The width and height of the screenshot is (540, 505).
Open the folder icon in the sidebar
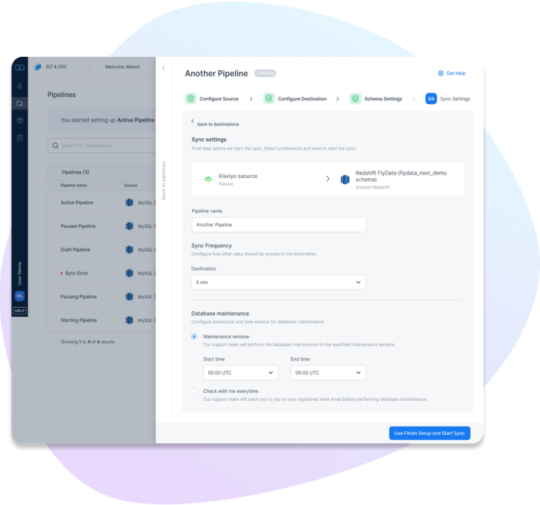[x=20, y=103]
